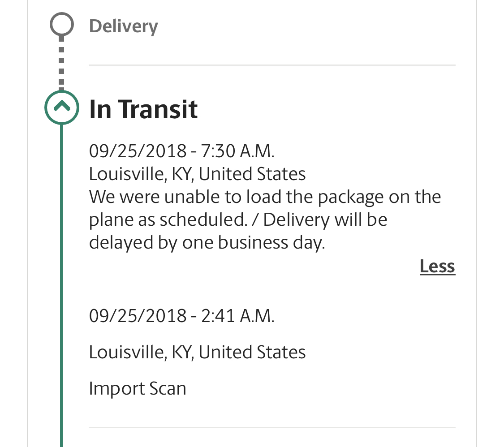Select the In Transit heading
Viewport: 504px width, 447px height.
[143, 109]
